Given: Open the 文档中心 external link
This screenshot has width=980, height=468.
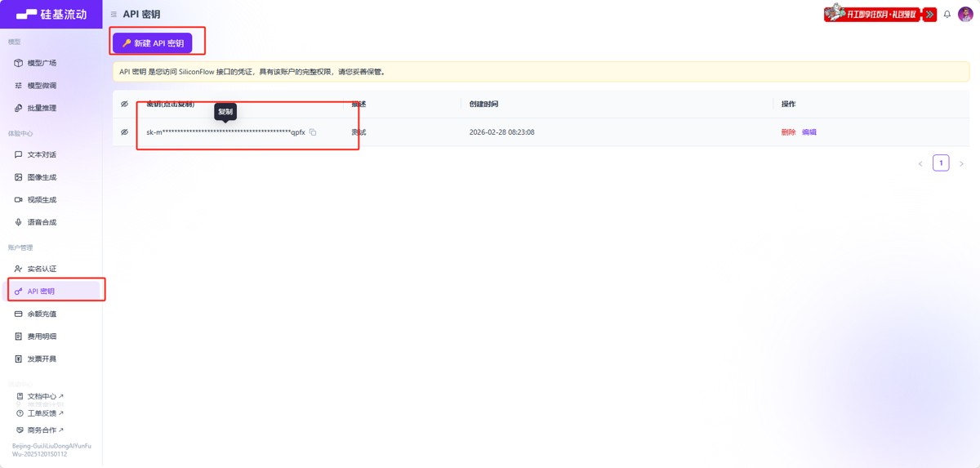Looking at the screenshot, I should [x=41, y=396].
